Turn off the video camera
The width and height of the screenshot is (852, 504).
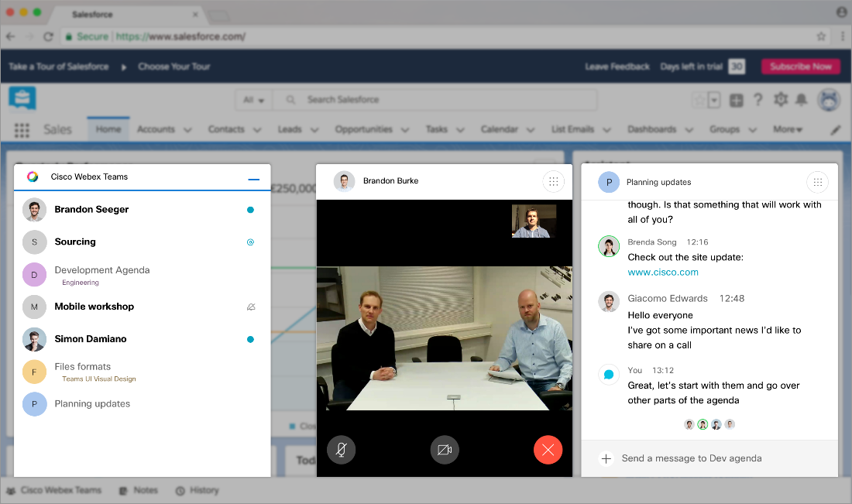(444, 450)
